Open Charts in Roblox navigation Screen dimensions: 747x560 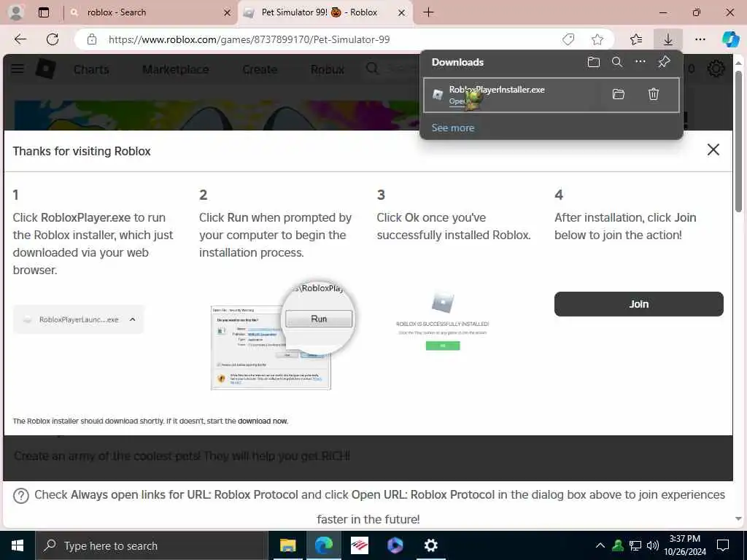click(x=91, y=69)
